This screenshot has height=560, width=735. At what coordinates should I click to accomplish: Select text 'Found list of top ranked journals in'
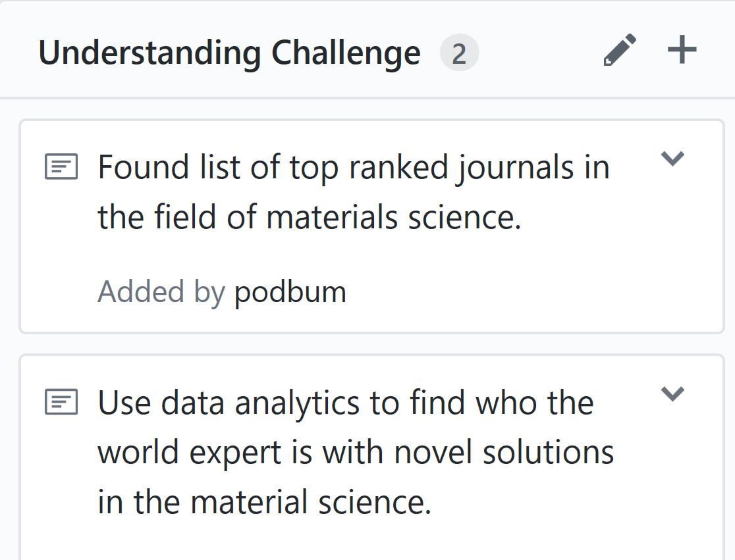(354, 167)
